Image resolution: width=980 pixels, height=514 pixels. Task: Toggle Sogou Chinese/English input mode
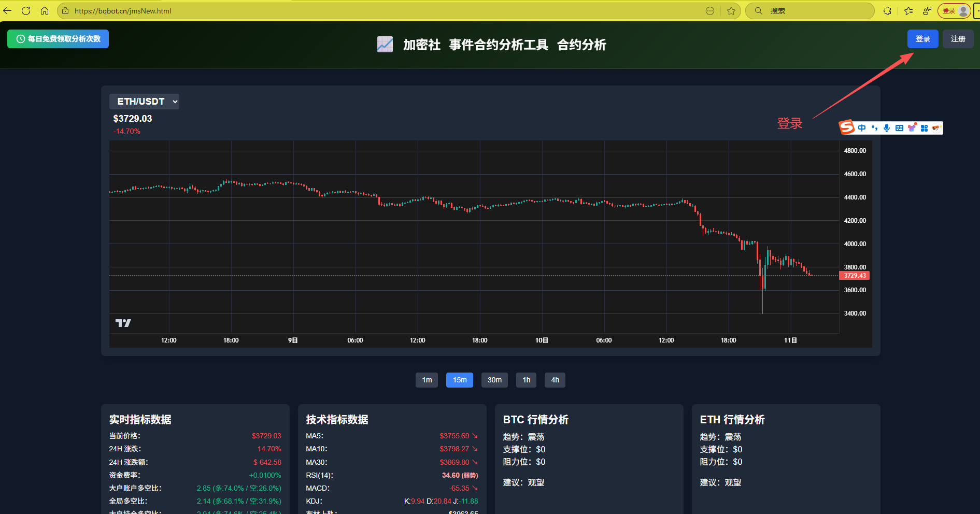point(862,128)
